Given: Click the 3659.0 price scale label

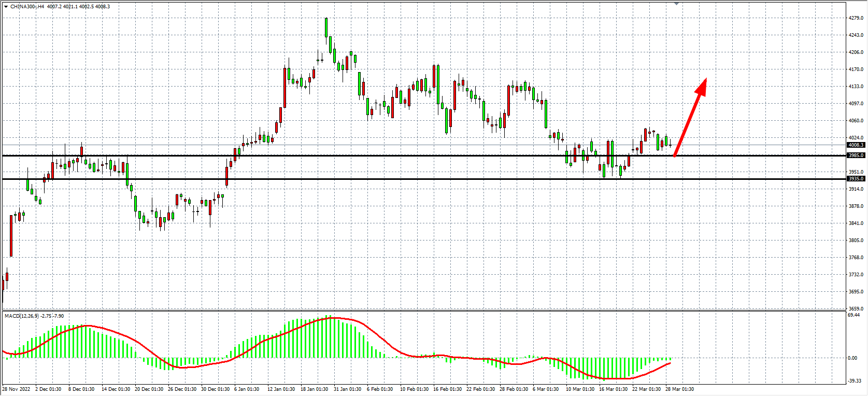Looking at the screenshot, I should coord(856,309).
